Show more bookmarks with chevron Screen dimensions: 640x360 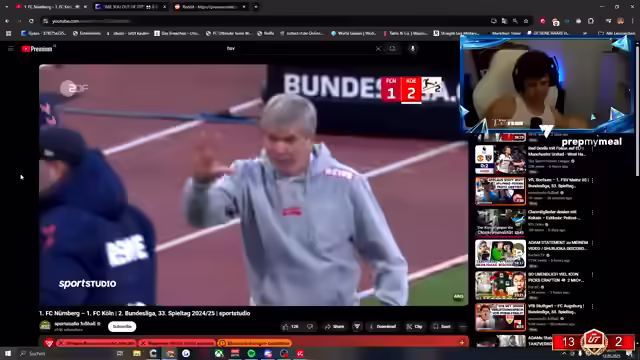(585, 33)
